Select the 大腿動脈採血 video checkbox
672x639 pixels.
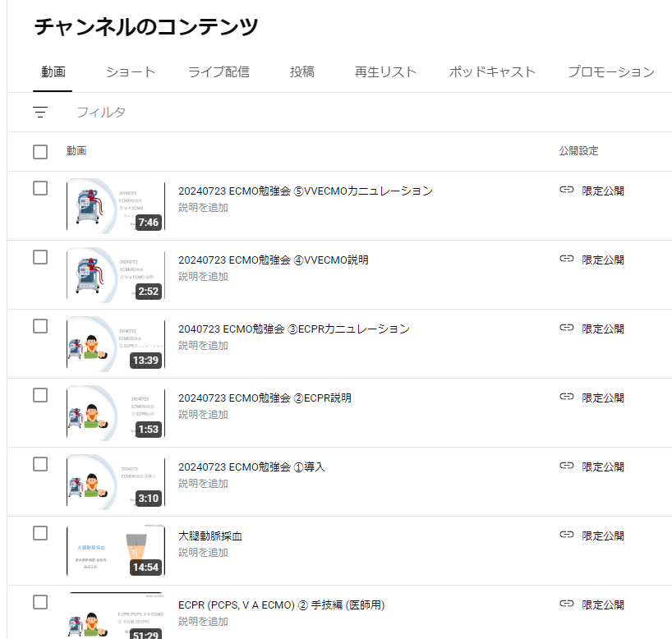click(x=40, y=533)
